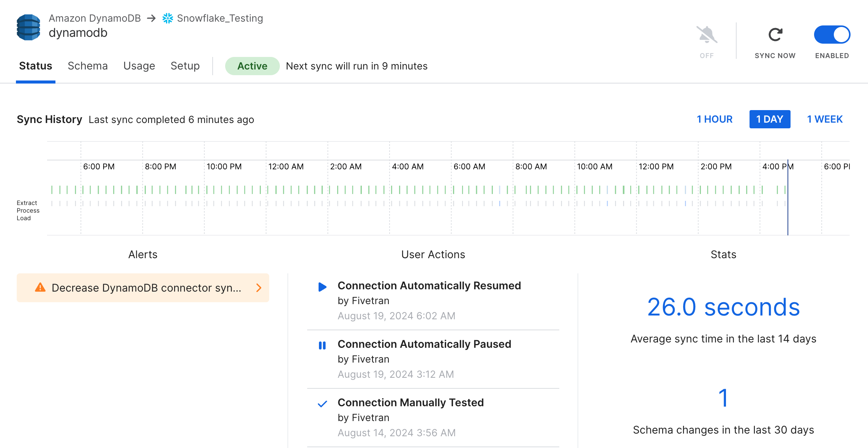This screenshot has width=868, height=448.
Task: Click the Snowflake destination snowflake icon
Action: (x=168, y=18)
